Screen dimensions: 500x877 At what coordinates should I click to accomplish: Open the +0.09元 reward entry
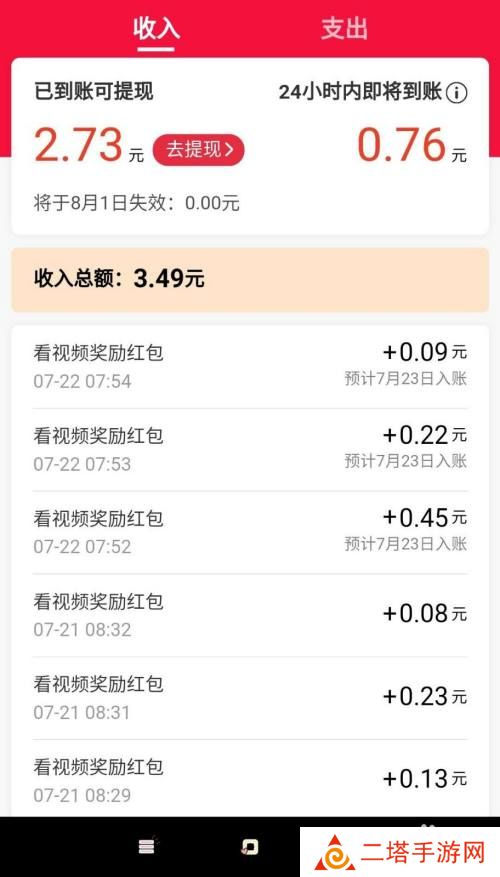click(x=250, y=367)
